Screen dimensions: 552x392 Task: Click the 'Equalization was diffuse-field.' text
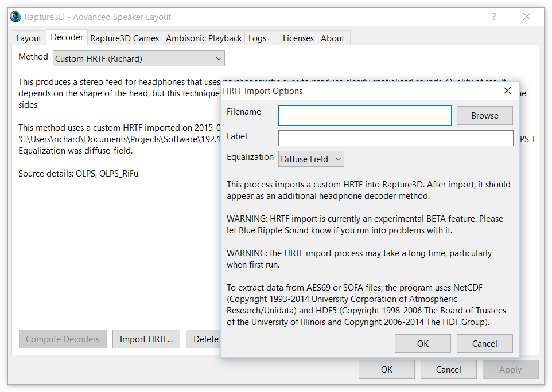click(x=75, y=151)
